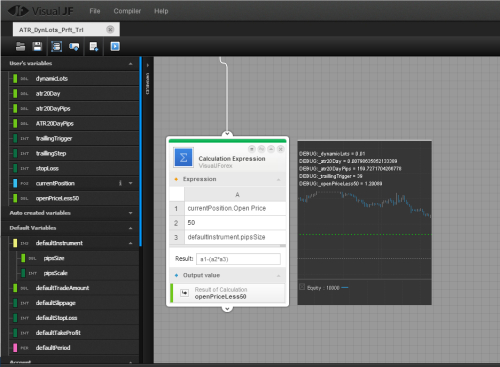Expand the currentPosition variable dropdown
Viewport: 500px width, 367px height.
tap(131, 183)
